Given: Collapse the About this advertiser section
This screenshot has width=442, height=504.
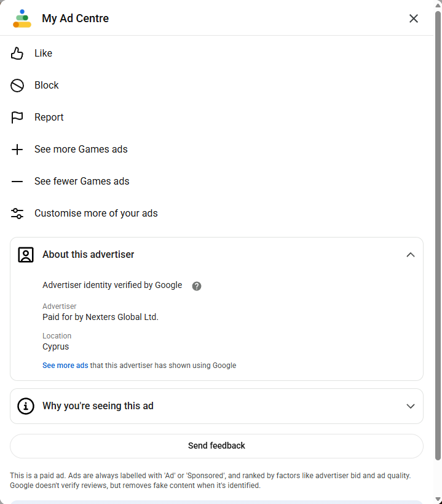Looking at the screenshot, I should tap(411, 255).
